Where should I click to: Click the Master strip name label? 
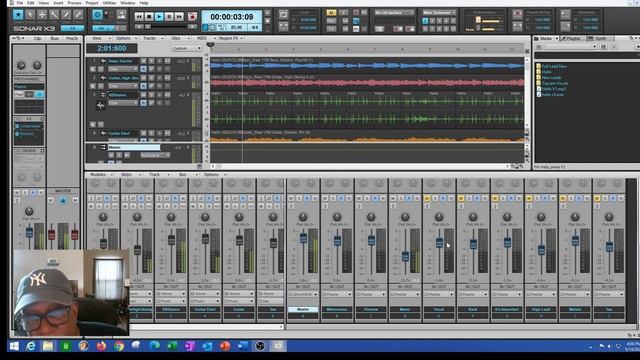[x=303, y=309]
